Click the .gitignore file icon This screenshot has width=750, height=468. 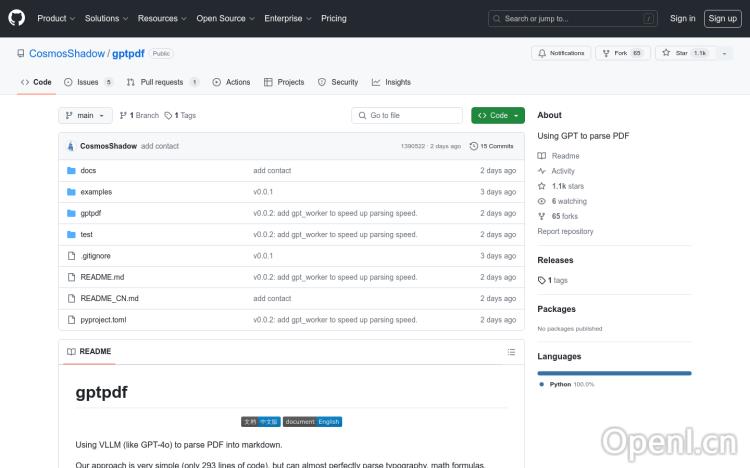tap(71, 256)
